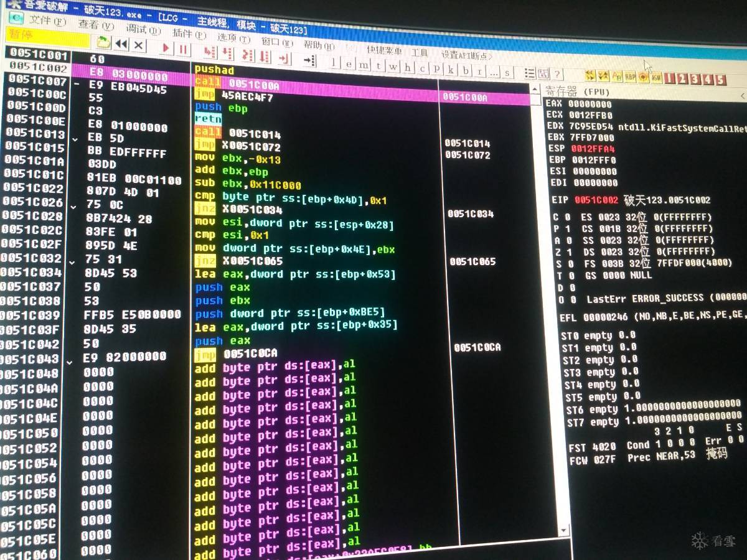
Task: Select the mov ebx,-0x13 instruction
Action: [x=238, y=158]
